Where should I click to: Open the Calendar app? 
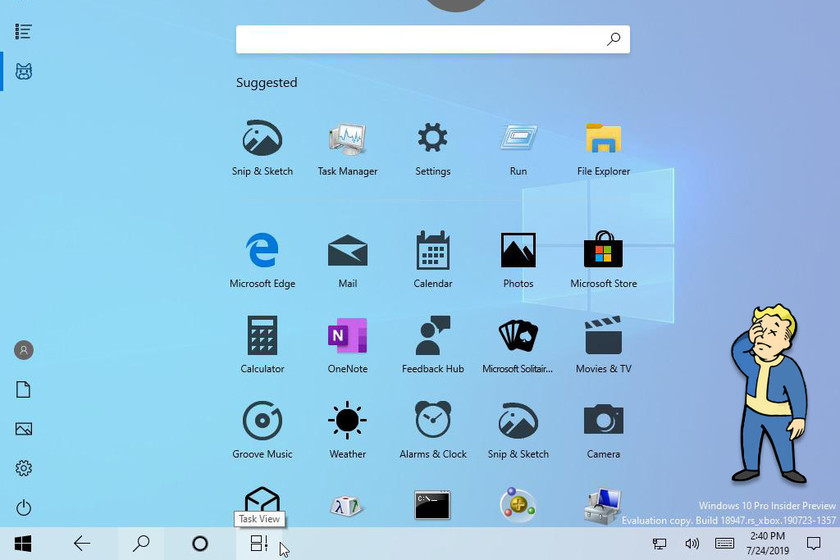(433, 260)
